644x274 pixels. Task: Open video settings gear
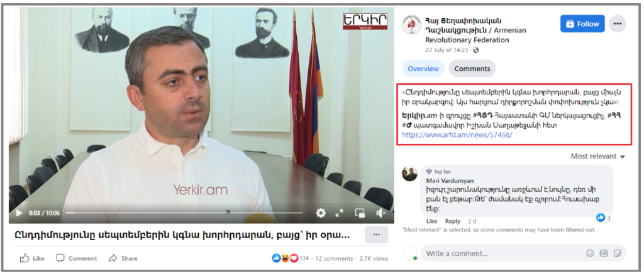(x=320, y=213)
